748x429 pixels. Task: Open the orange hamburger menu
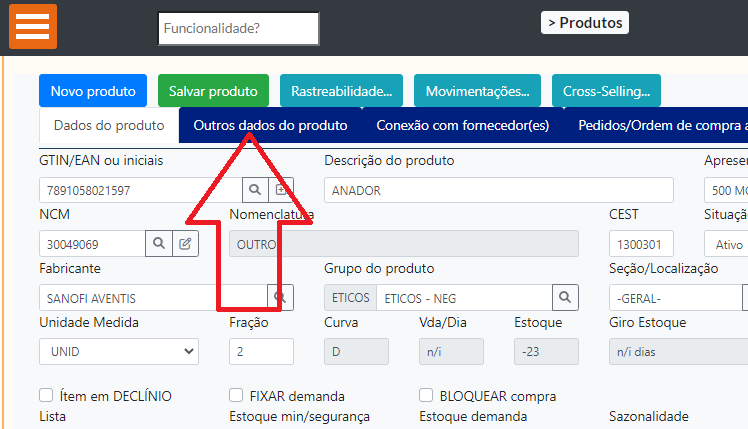click(x=32, y=27)
